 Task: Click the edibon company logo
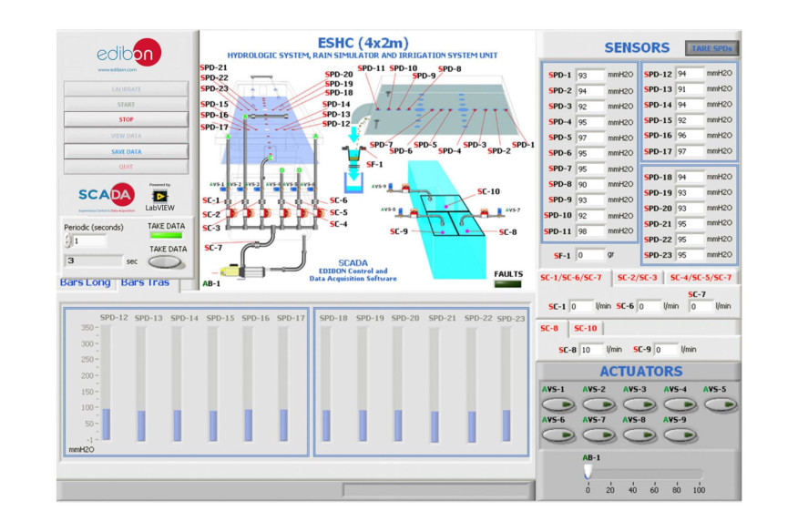coord(128,53)
